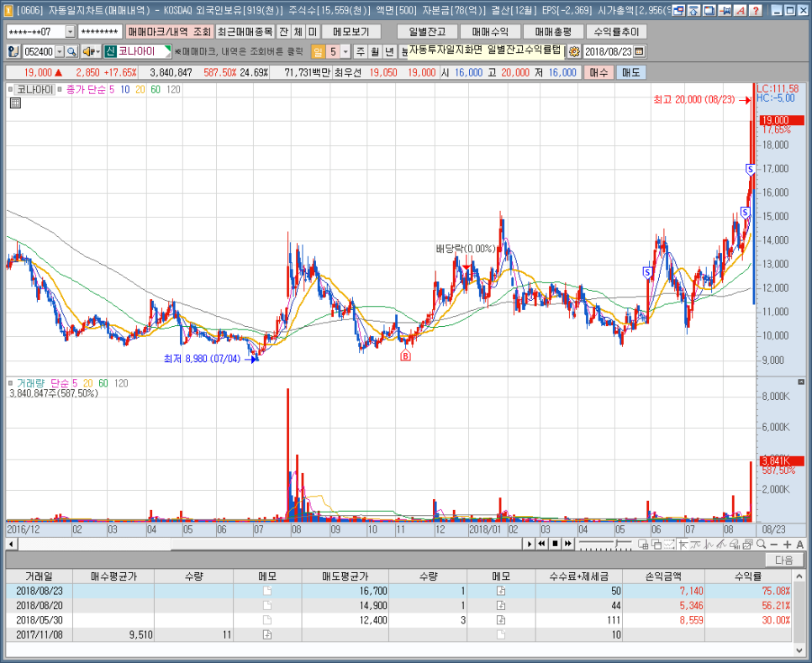Click the table scrollbar down arrow
The image size is (812, 663).
[x=800, y=650]
